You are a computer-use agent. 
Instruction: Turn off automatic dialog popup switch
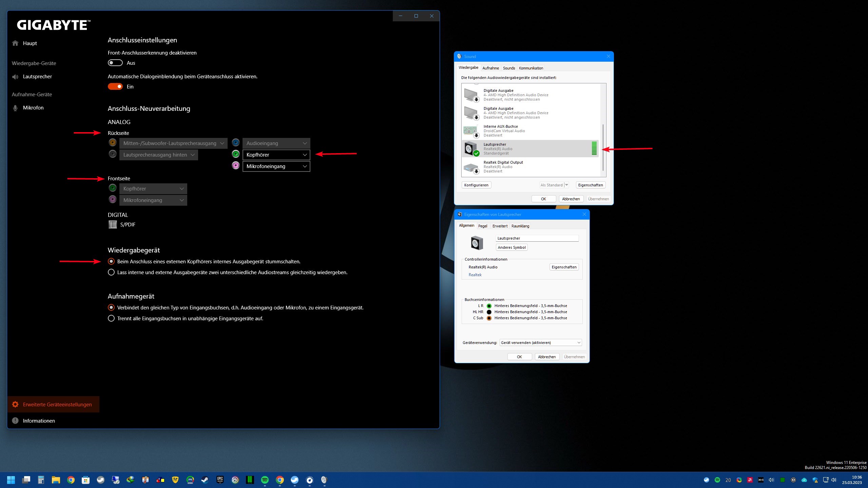click(x=115, y=87)
